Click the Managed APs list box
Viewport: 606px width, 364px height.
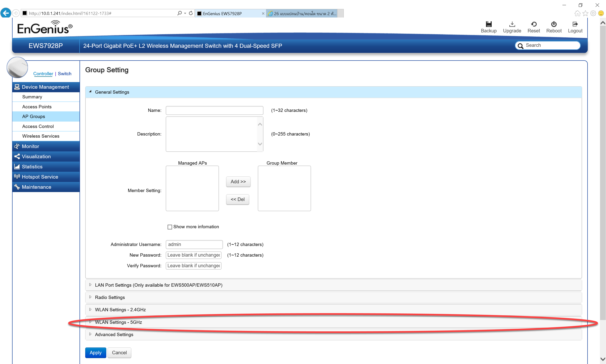pyautogui.click(x=192, y=188)
